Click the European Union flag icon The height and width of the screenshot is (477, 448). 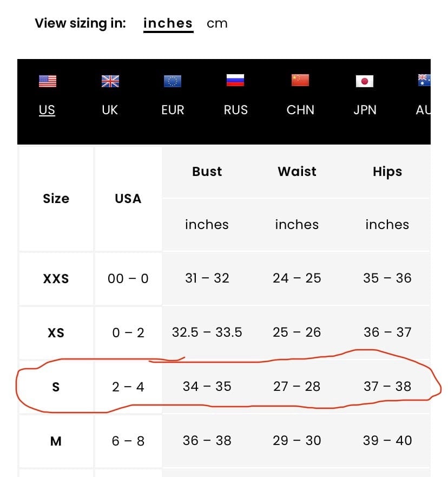pos(173,81)
